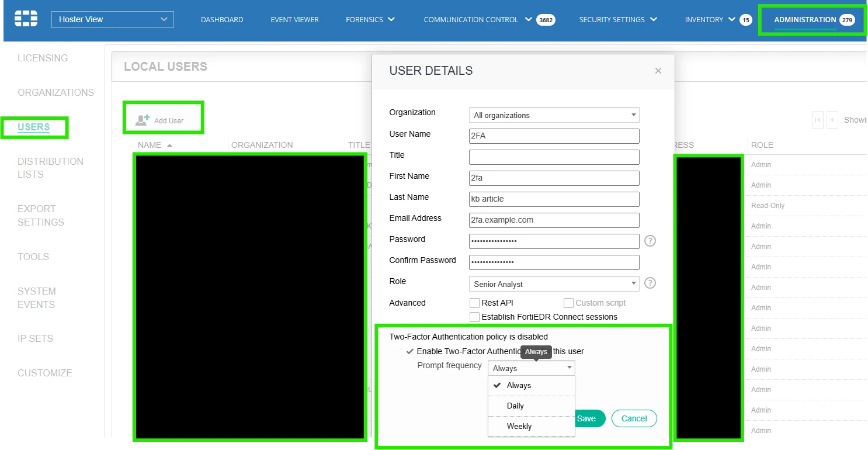Screen dimensions: 868x450
Task: Click the User Name field
Action: 554,136
